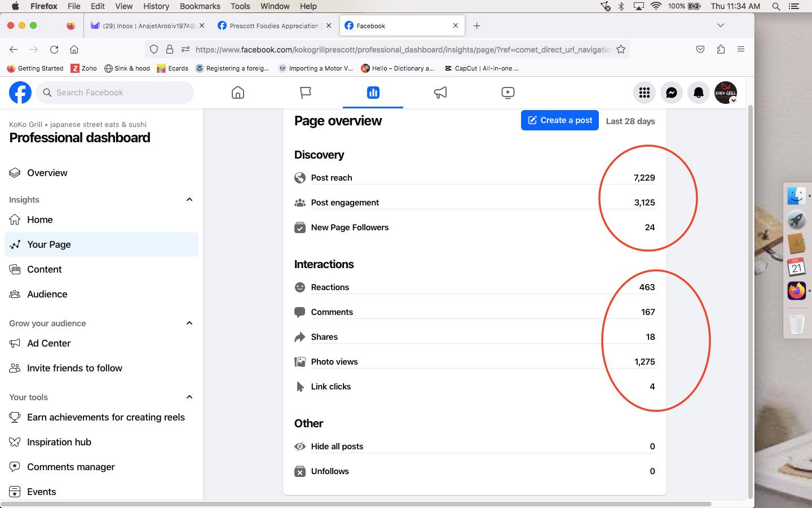Open Zoho bookmark

pyautogui.click(x=83, y=68)
